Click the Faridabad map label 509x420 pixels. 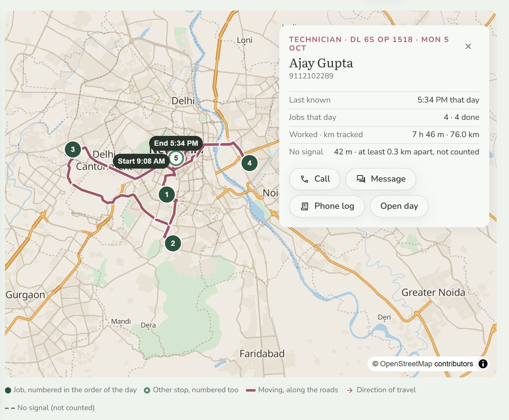click(x=262, y=354)
